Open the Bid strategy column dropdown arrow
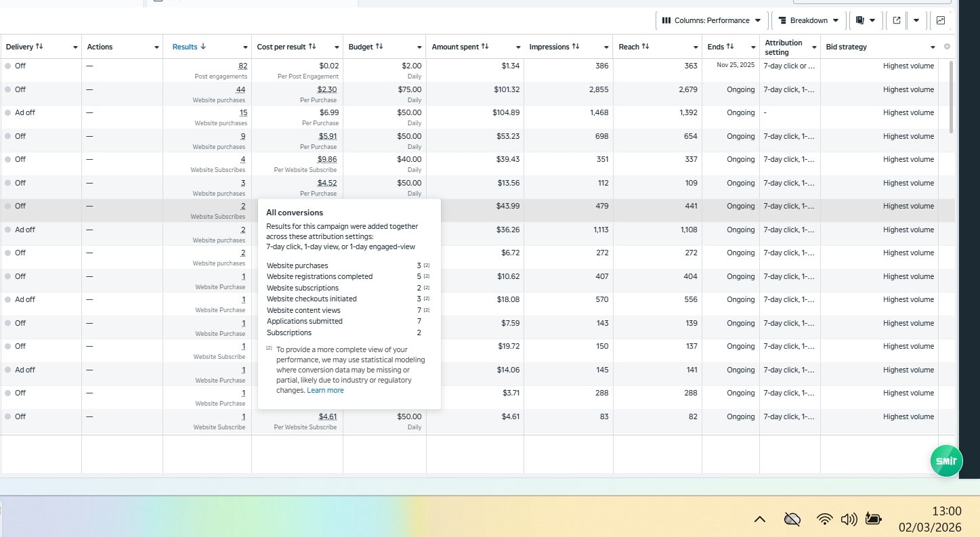Viewport: 980px width, 537px height. tap(933, 47)
